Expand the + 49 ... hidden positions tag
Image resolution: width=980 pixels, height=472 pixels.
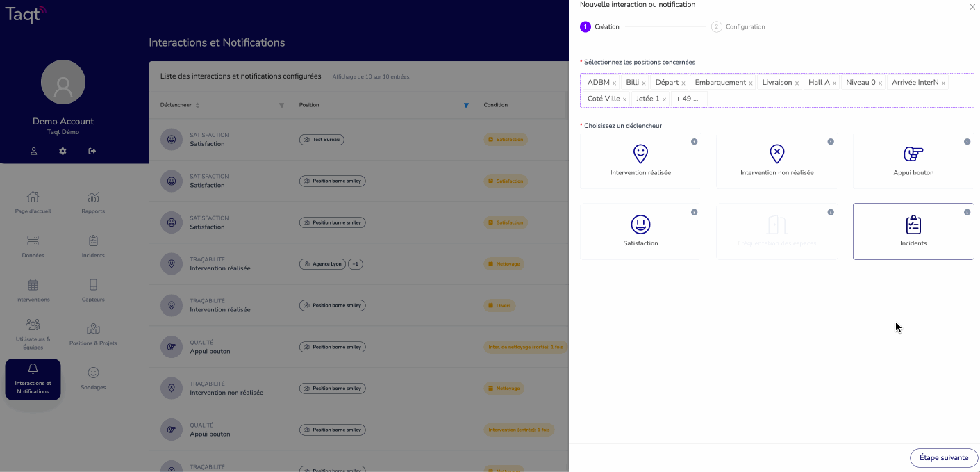[689, 99]
